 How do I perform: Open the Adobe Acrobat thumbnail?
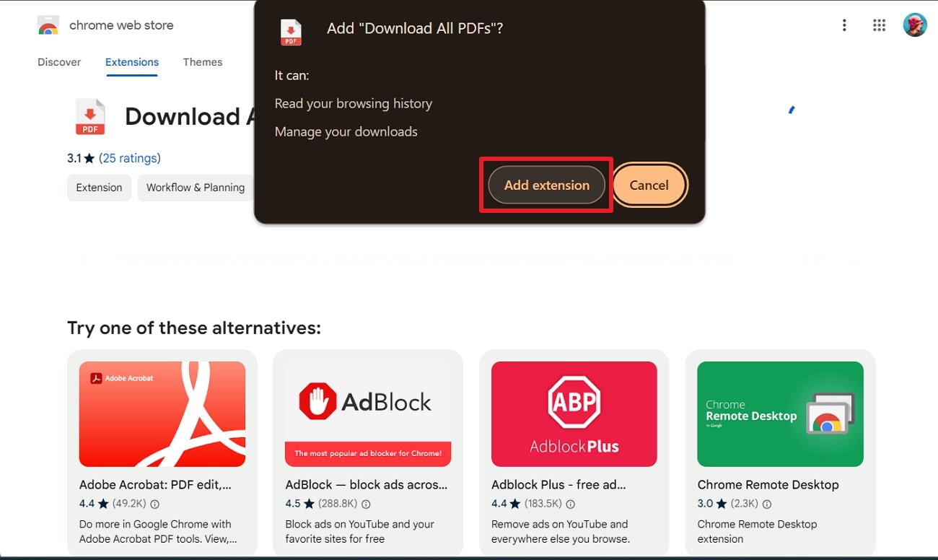162,414
